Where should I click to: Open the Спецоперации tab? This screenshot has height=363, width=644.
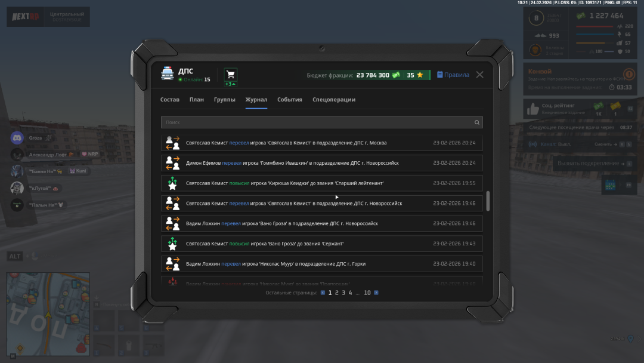pos(334,100)
